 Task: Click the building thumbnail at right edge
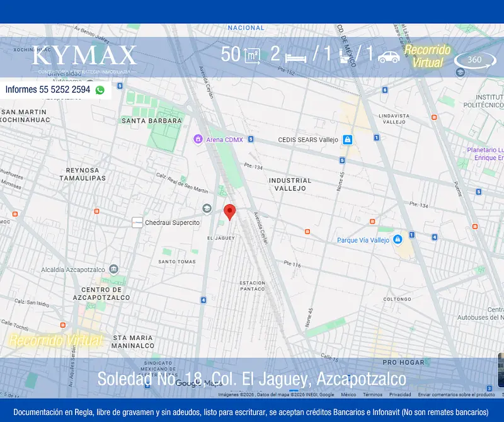point(501,370)
